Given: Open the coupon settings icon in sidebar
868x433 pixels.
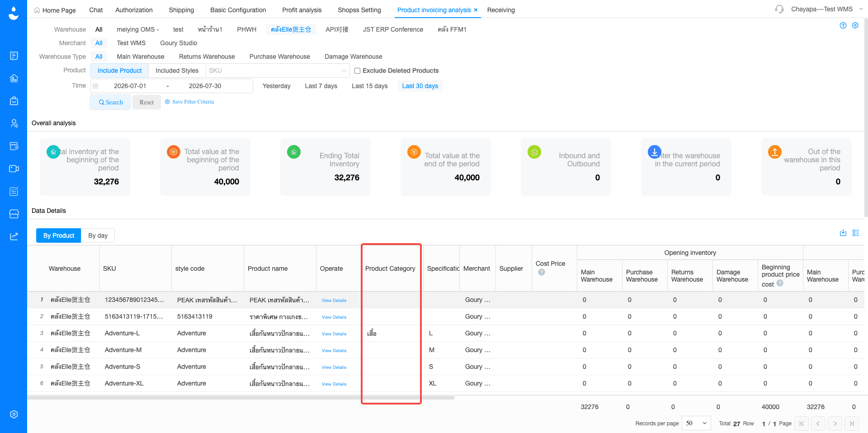Looking at the screenshot, I should point(14,146).
